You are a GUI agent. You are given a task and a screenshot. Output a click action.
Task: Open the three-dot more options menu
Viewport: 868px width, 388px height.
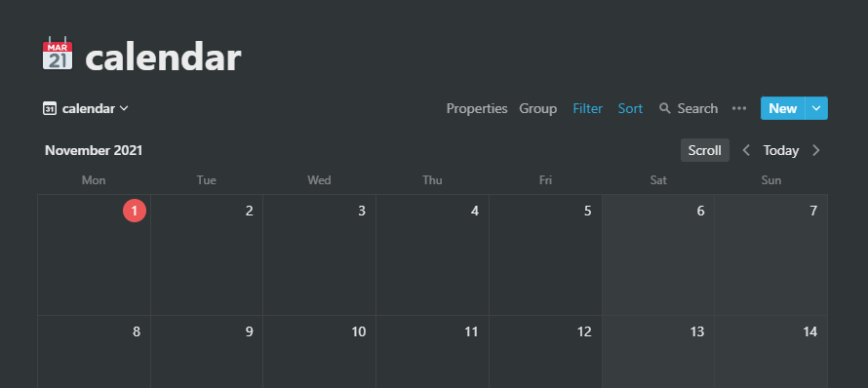click(739, 108)
